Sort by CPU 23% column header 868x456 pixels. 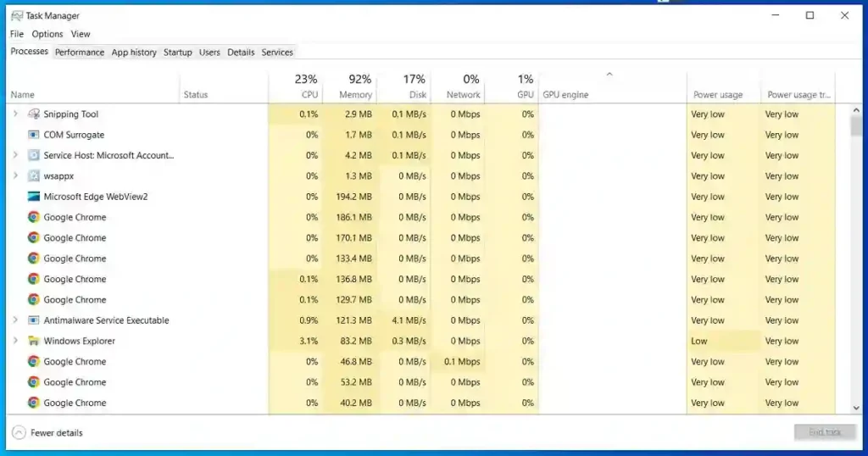[295, 87]
